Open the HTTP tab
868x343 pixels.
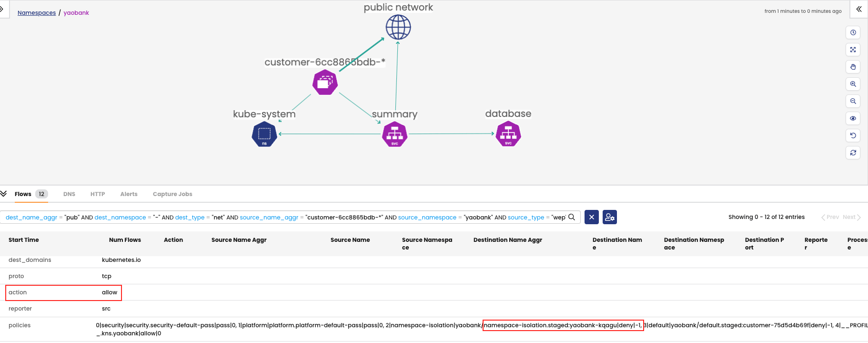pos(98,194)
